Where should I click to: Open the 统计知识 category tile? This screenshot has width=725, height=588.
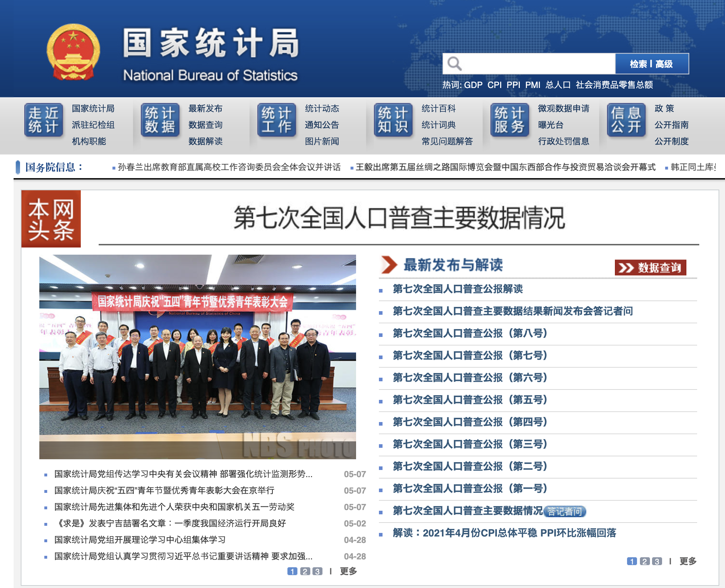(x=393, y=120)
